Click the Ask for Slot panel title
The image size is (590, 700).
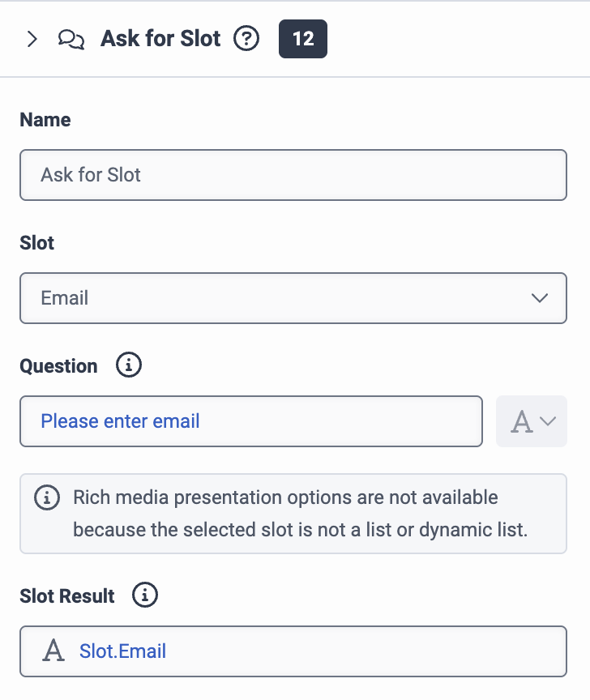tap(160, 38)
